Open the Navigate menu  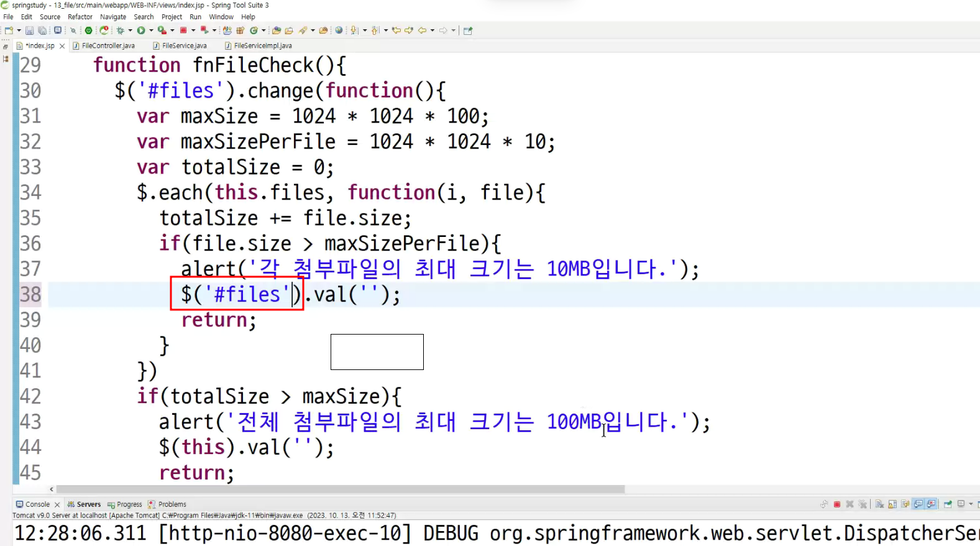point(113,17)
